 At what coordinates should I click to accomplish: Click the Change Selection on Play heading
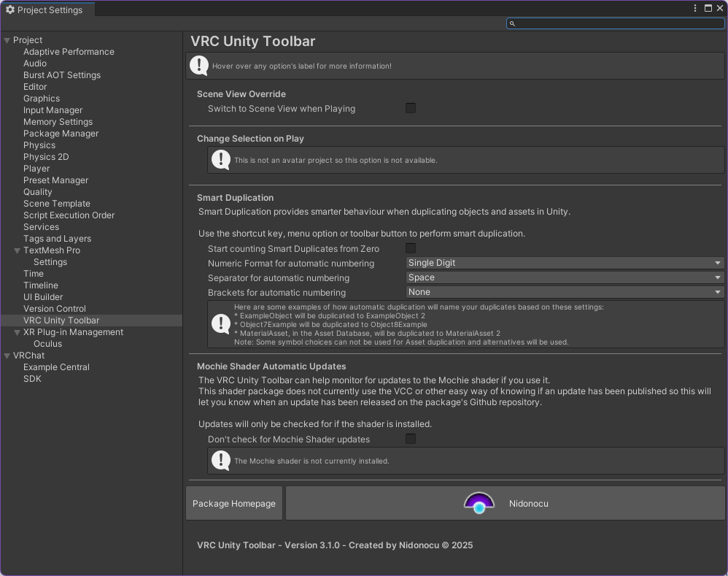coord(250,139)
